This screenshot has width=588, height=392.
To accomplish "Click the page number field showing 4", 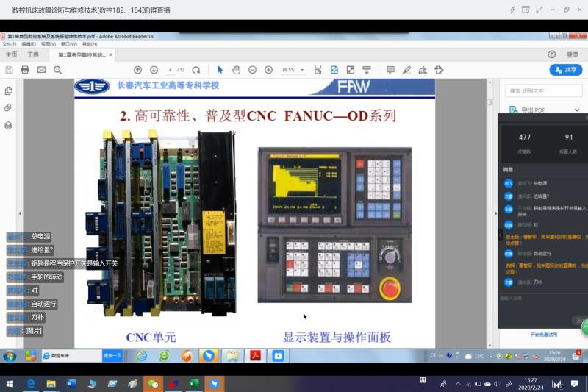I will [x=171, y=70].
